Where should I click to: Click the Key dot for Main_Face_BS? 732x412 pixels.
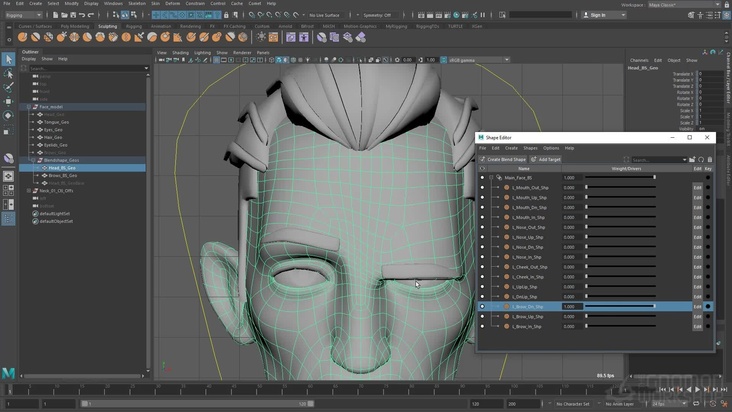click(x=708, y=178)
